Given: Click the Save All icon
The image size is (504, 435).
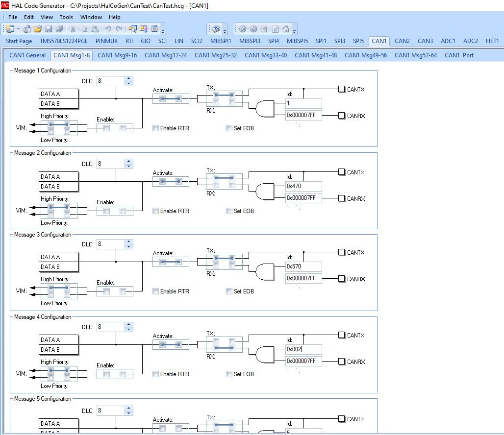Looking at the screenshot, I should point(59,29).
